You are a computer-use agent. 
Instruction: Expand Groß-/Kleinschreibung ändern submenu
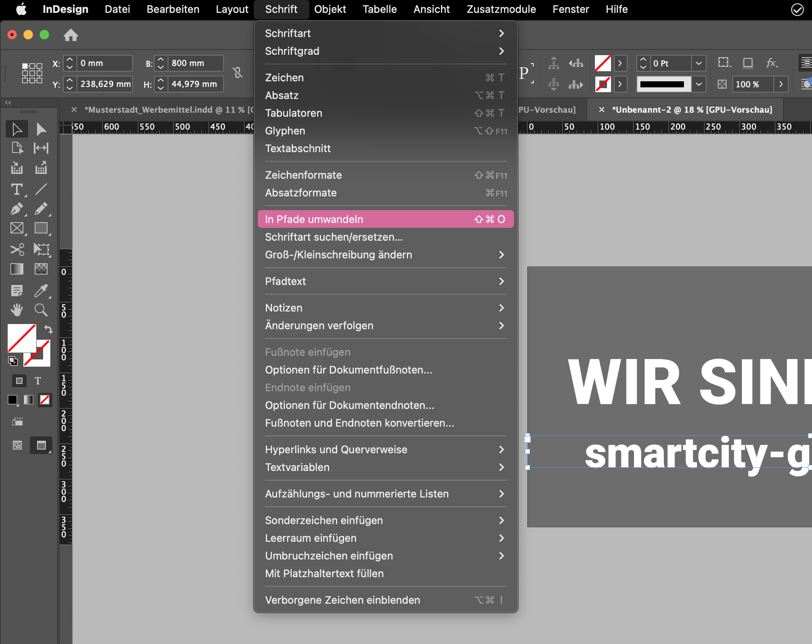[x=385, y=255]
